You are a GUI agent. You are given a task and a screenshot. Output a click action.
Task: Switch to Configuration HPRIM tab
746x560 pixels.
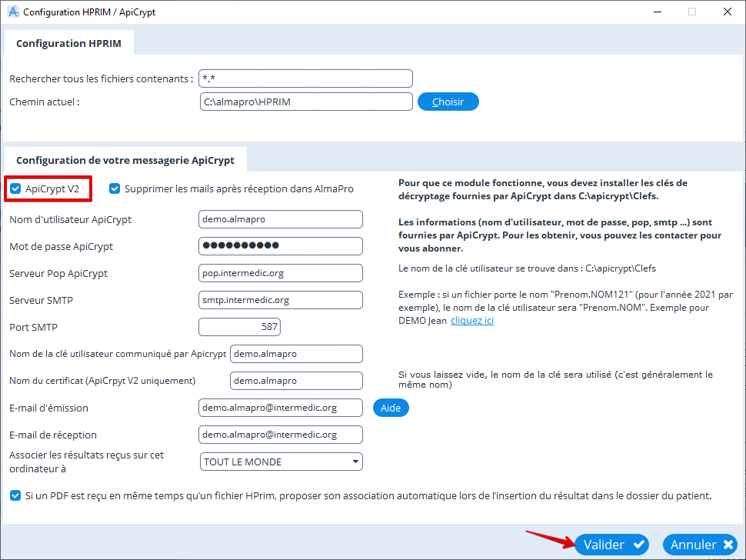(x=69, y=44)
